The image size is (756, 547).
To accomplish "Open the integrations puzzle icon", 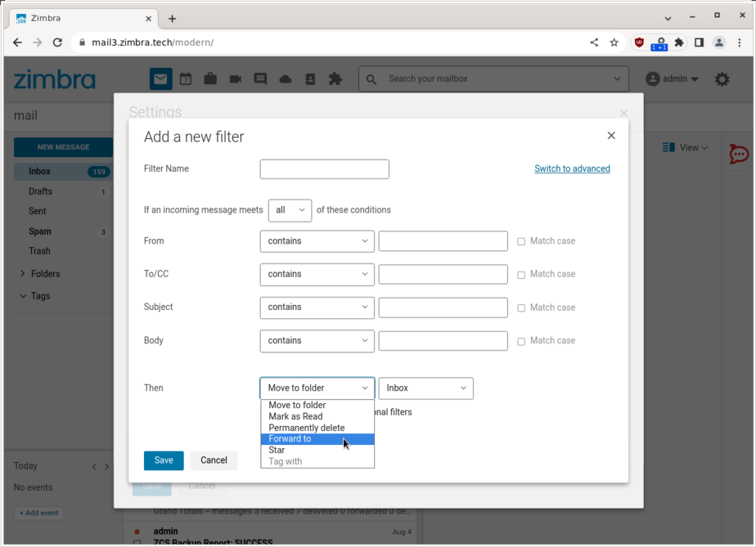I will point(335,78).
